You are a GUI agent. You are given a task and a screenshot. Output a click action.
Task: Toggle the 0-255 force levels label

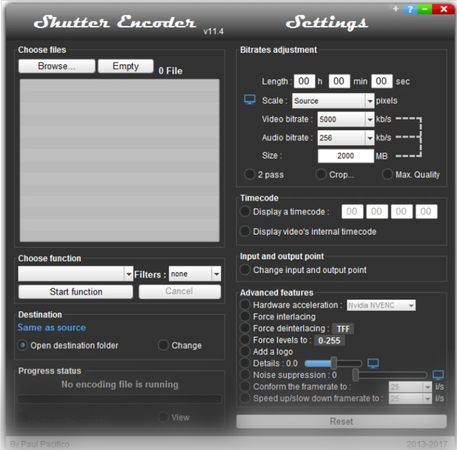(x=329, y=341)
